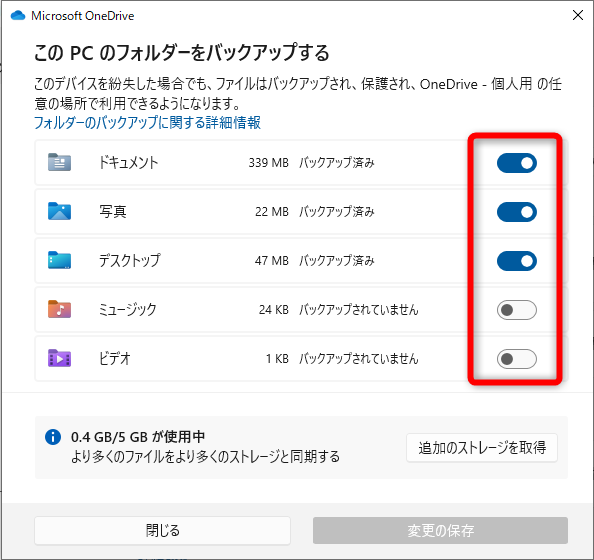Click the OneDrive cloud icon in title bar

tap(18, 16)
